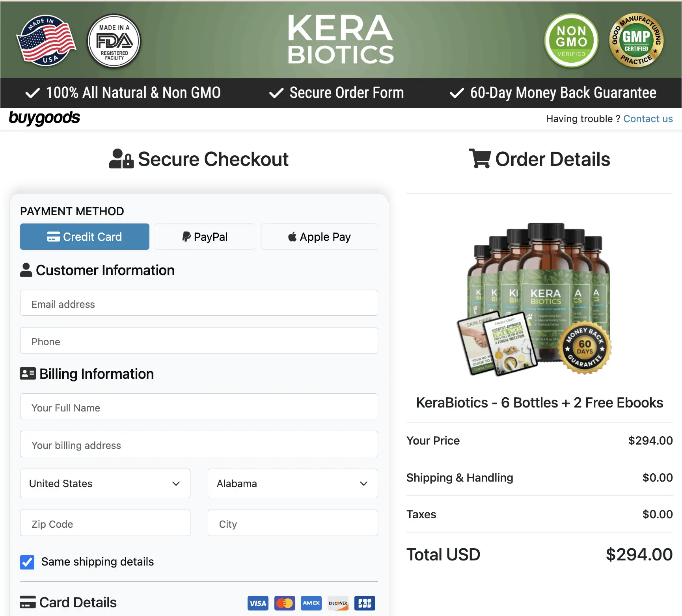Viewport: 682px width, 616px height.
Task: Click the KERA BIOTICS header logo
Action: [x=340, y=40]
